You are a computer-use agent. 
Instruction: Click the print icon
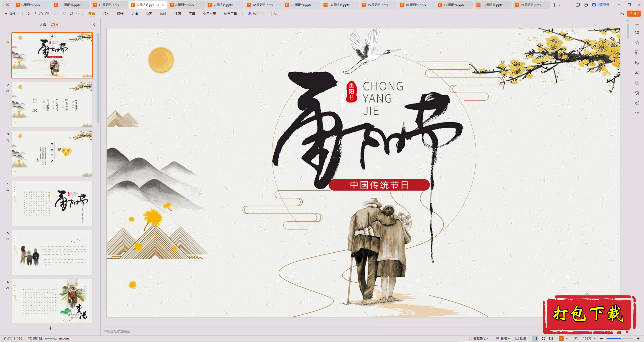[x=41, y=14]
